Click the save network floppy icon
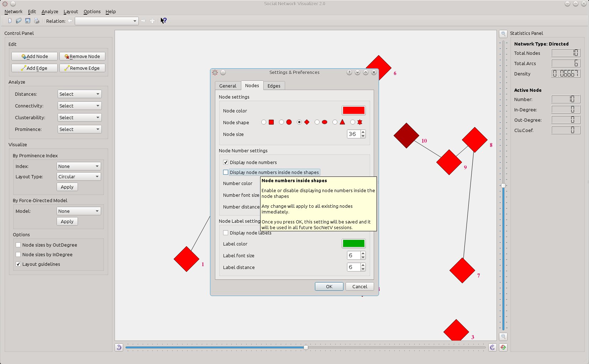Image resolution: width=589 pixels, height=364 pixels. (x=27, y=21)
